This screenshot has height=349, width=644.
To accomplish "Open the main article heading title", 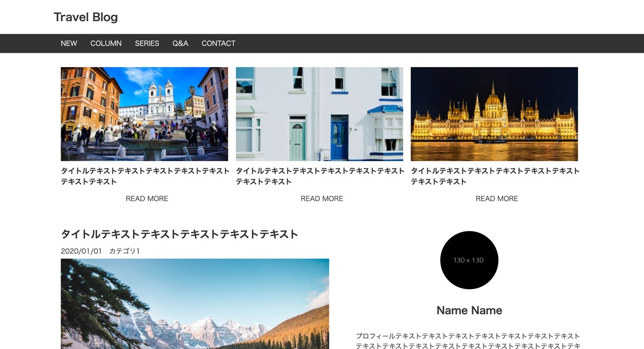I will [179, 234].
